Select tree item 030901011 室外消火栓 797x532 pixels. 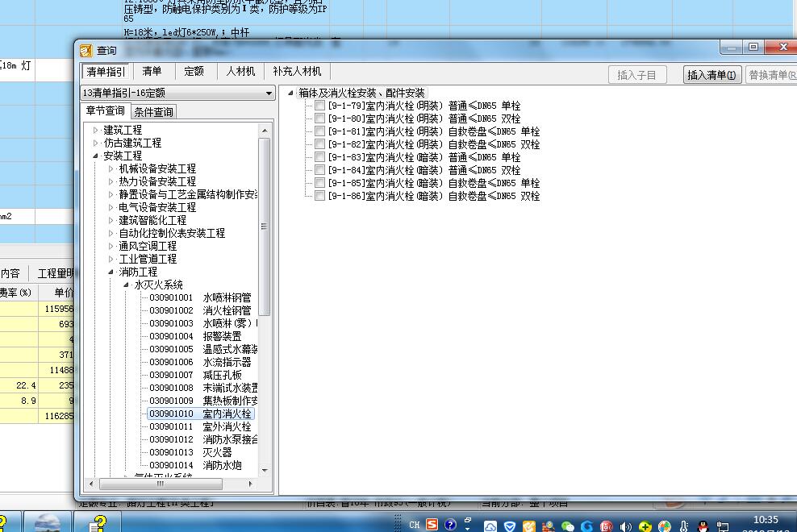[x=200, y=427]
